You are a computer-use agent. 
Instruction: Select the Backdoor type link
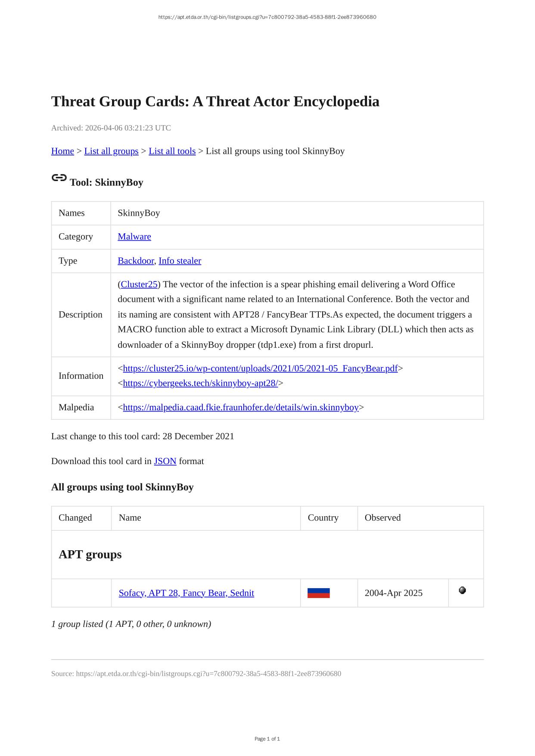[136, 260]
